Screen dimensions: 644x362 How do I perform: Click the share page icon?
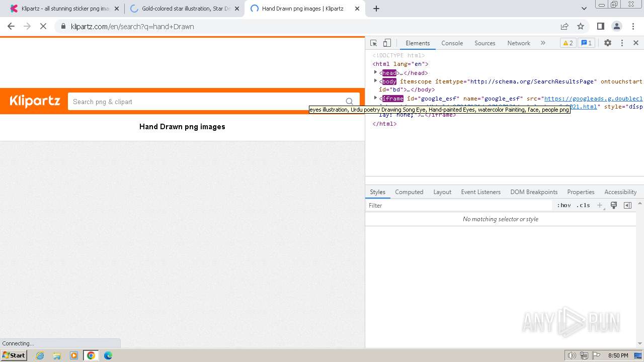point(565,26)
